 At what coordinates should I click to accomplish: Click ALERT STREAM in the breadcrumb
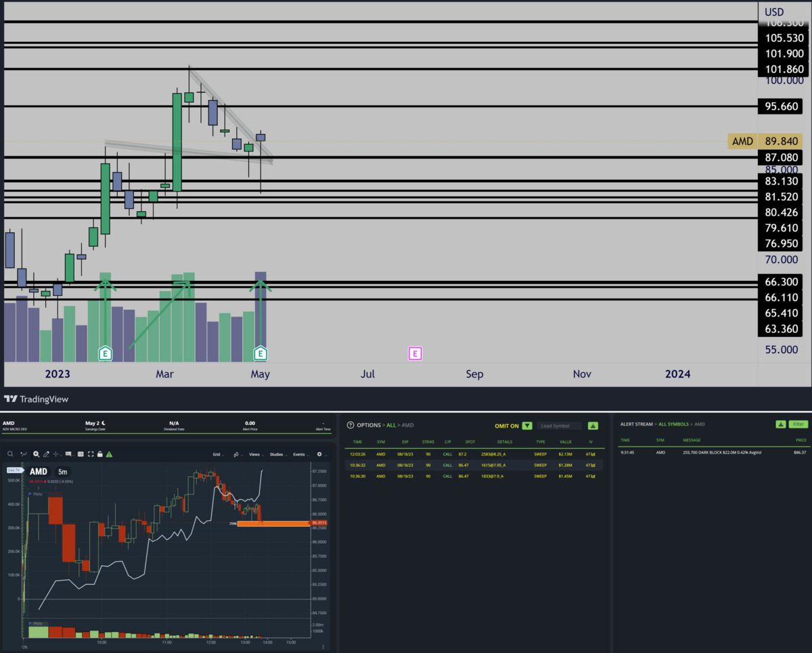coord(637,424)
